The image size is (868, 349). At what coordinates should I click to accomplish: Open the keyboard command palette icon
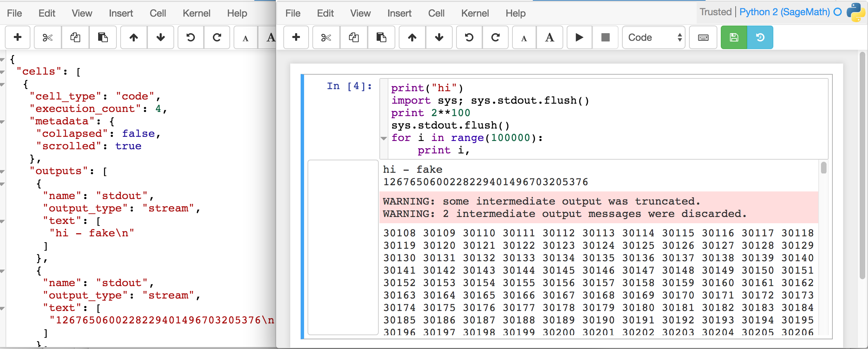tap(703, 37)
